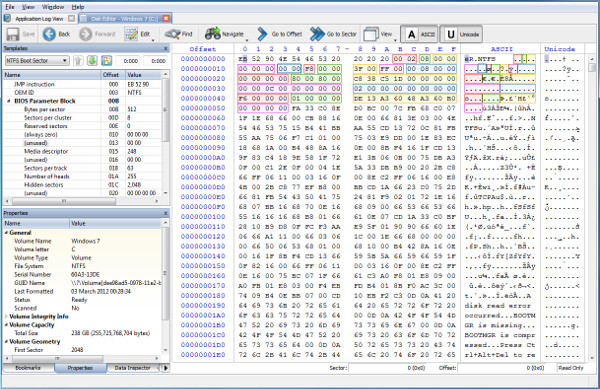Open the File menu

[10, 7]
